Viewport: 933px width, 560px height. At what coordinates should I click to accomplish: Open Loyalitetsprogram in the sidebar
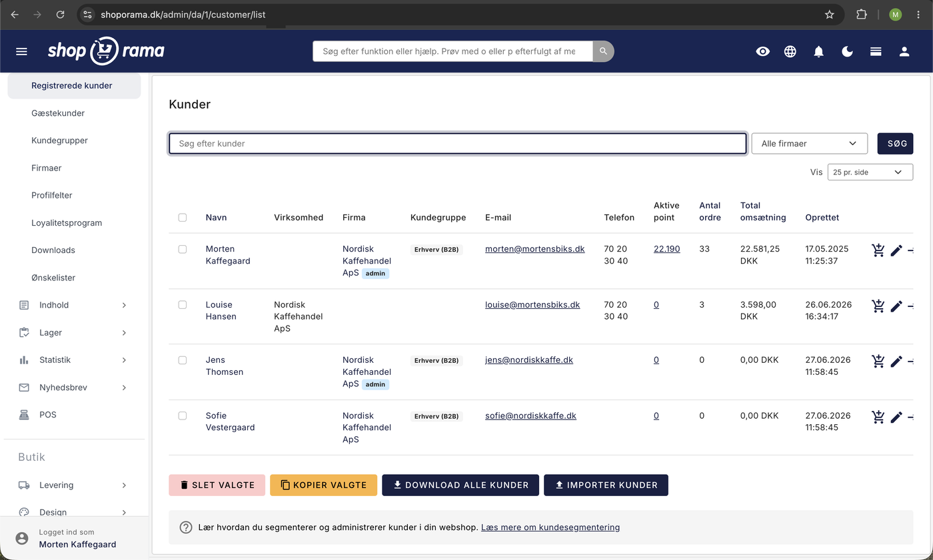(x=67, y=222)
